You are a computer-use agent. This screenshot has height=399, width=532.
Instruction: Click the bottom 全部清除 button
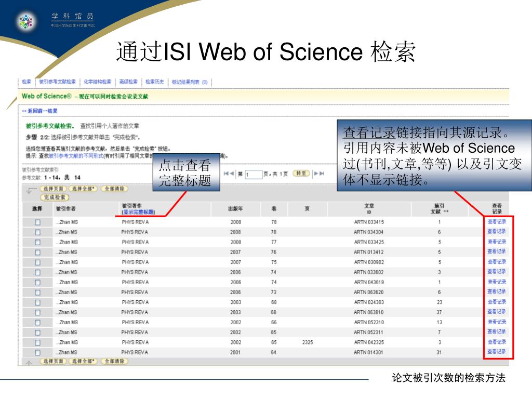click(114, 362)
